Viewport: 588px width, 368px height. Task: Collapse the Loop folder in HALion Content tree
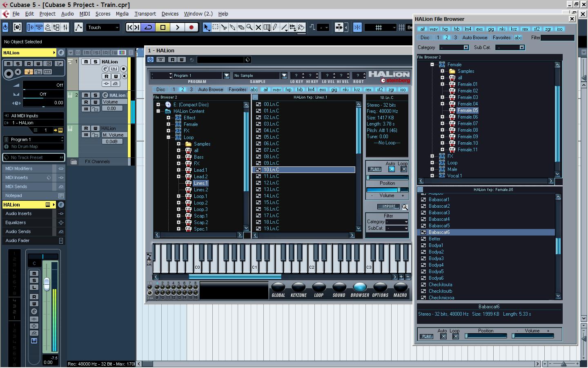[x=168, y=137]
